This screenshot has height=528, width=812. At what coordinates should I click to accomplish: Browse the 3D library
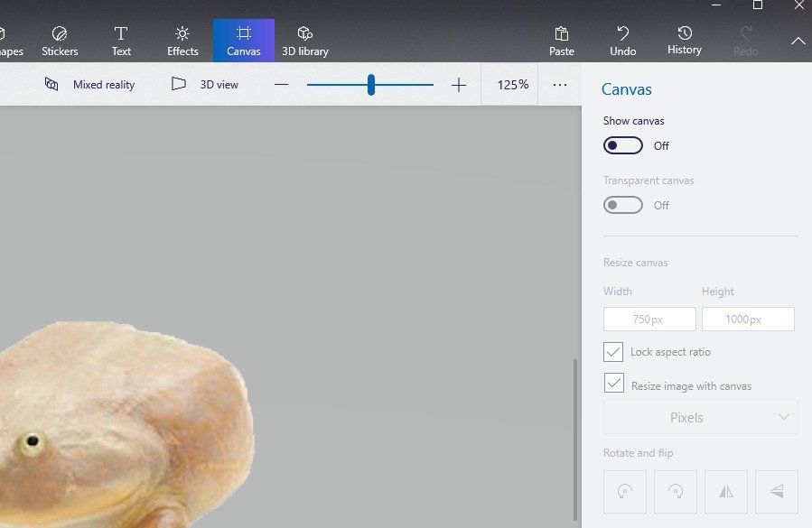point(304,40)
